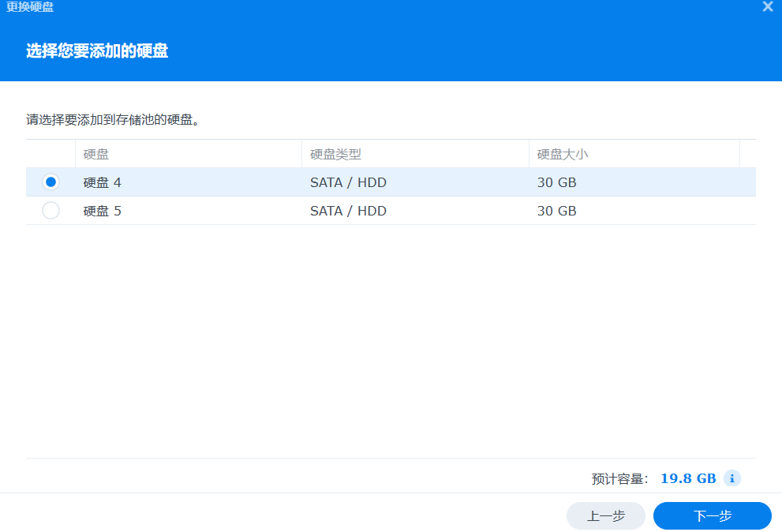Click the info icon beside 预计容量

point(731,478)
